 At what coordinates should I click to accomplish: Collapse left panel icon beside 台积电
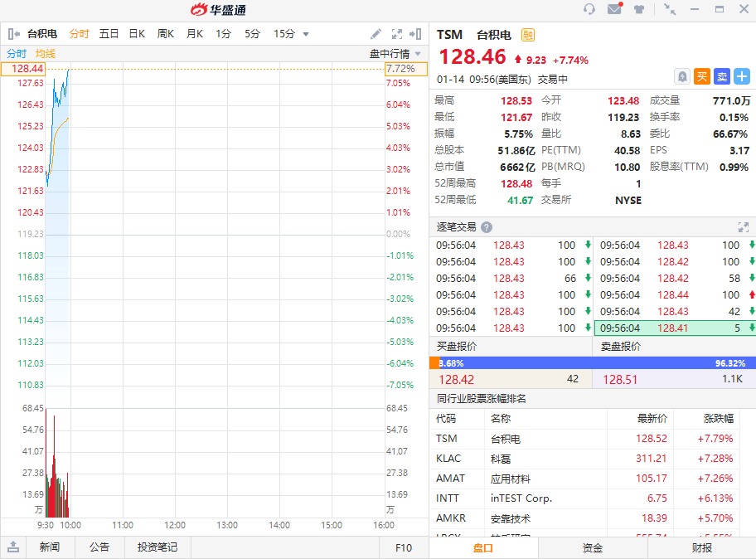click(14, 34)
